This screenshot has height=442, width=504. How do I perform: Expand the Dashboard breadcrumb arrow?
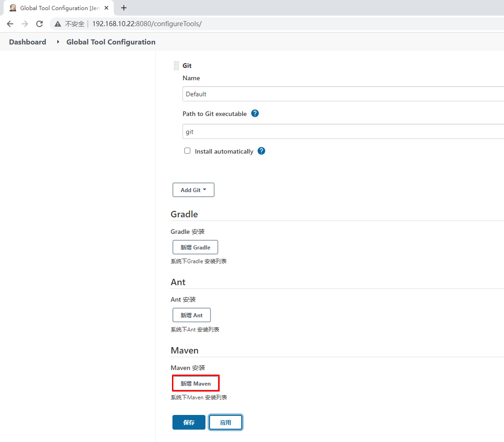tap(58, 42)
